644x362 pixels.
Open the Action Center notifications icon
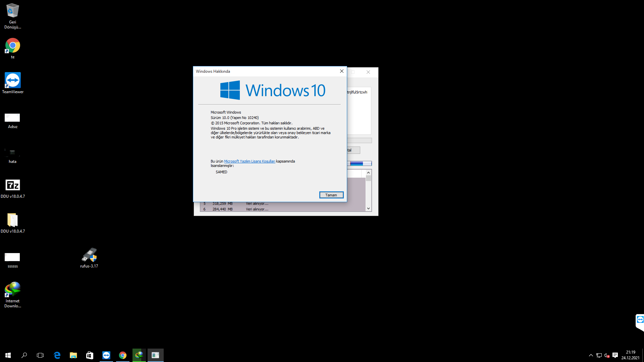(x=615, y=355)
